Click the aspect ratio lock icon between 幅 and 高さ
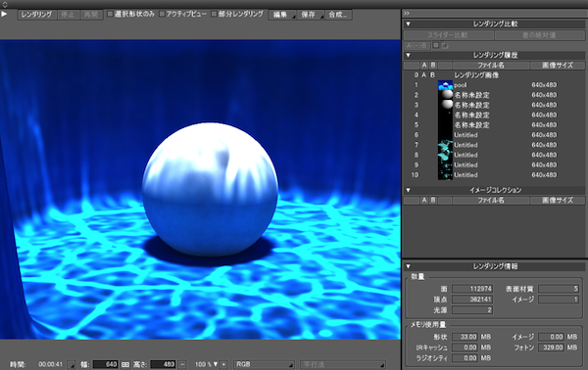This screenshot has height=370, width=588. point(125,364)
